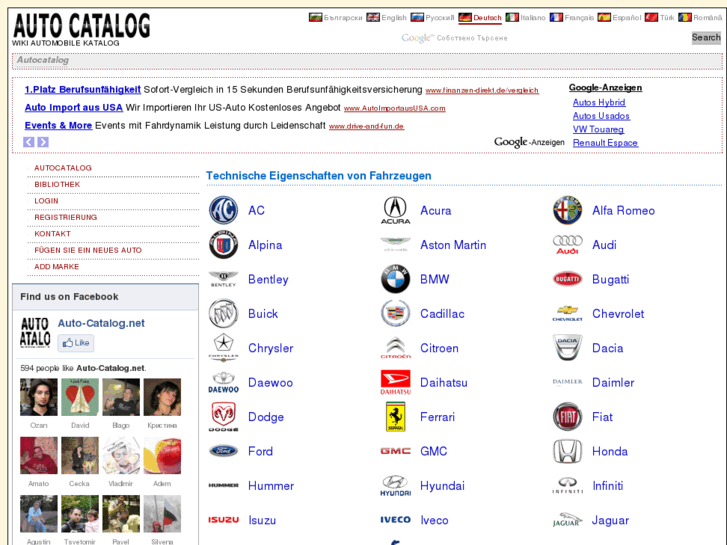This screenshot has height=545, width=727.
Task: Like Auto-Catalog.net on Facebook
Action: 76,343
